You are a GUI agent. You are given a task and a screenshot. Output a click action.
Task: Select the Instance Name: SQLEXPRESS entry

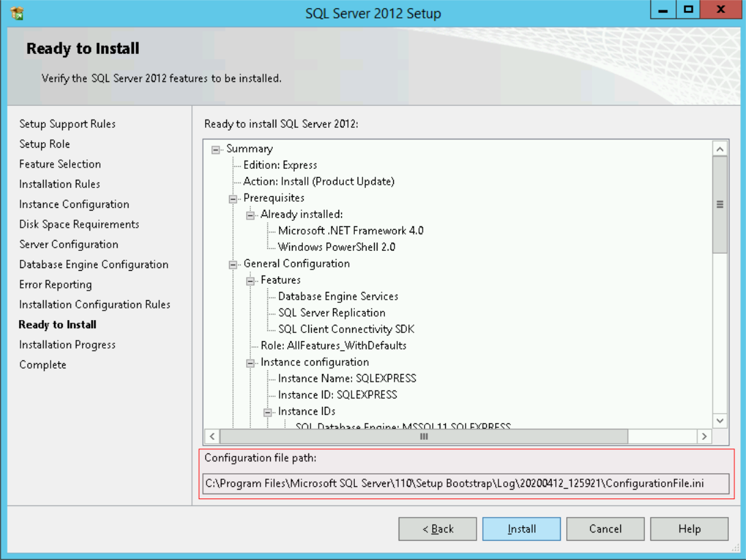pos(307,378)
